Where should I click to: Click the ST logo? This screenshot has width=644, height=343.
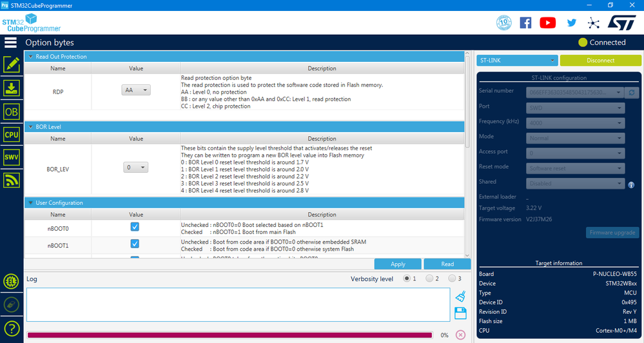coord(622,23)
